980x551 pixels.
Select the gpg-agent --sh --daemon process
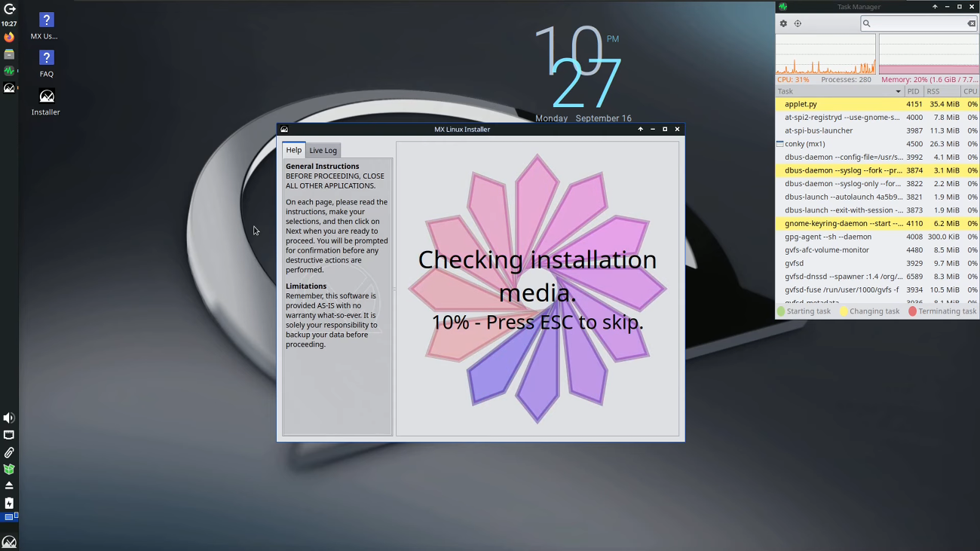(x=877, y=237)
